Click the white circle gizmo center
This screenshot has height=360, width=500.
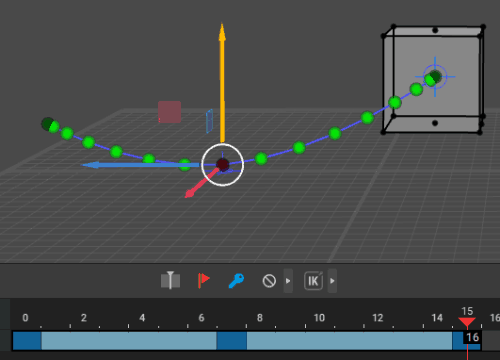(223, 165)
